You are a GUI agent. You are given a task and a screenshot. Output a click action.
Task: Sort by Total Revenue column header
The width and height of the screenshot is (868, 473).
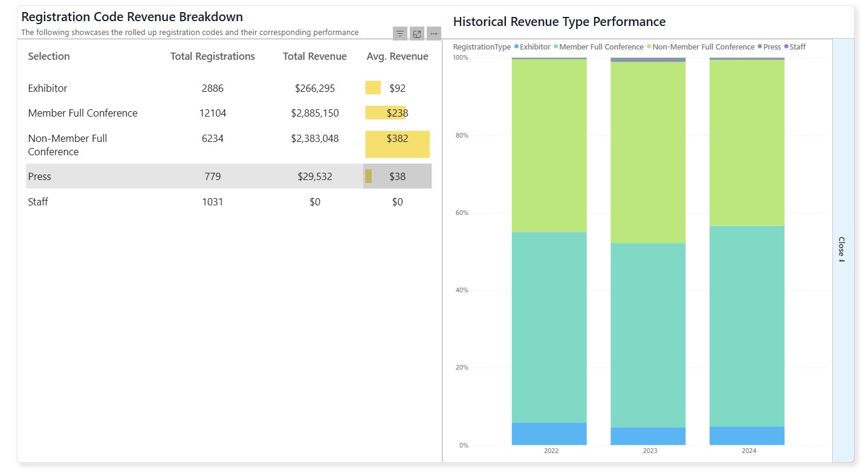[x=314, y=57]
